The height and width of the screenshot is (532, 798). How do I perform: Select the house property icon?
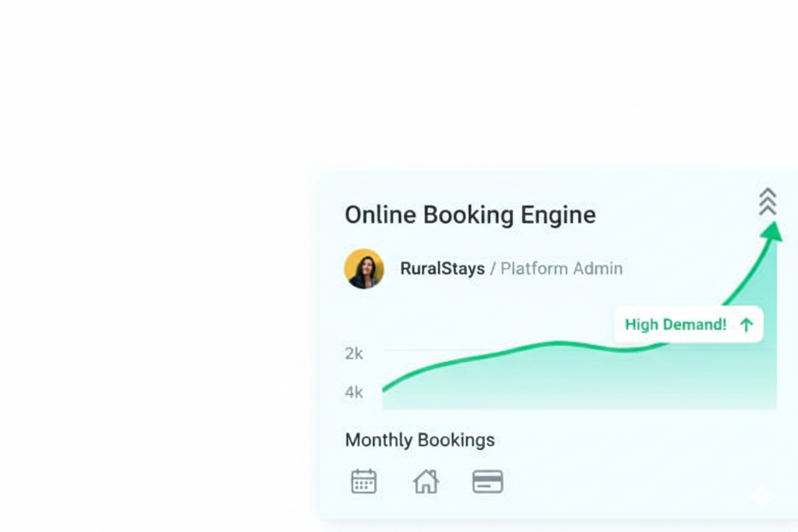pos(426,481)
